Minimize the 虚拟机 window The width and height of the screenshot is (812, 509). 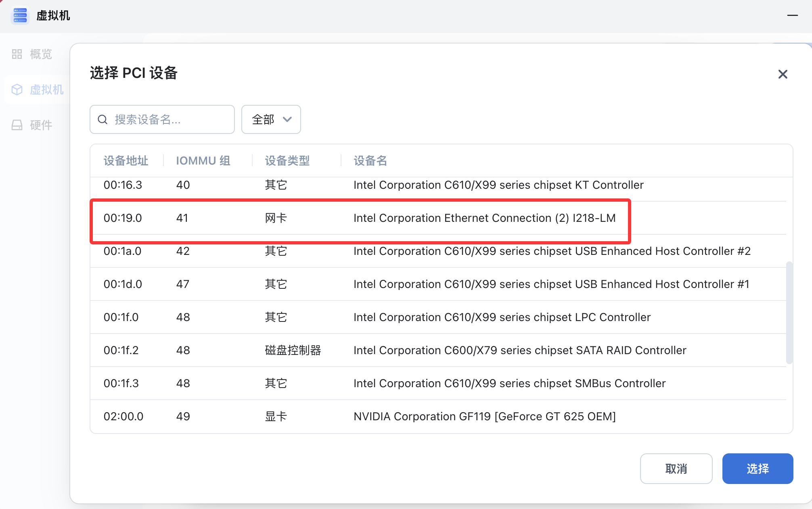coord(792,15)
